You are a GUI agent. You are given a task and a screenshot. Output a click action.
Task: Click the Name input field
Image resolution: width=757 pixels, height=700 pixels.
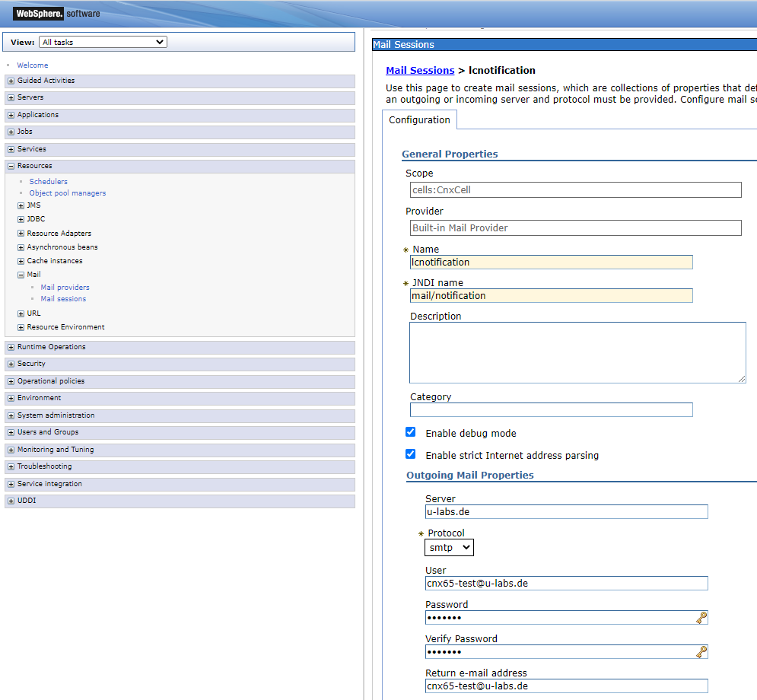[x=552, y=262]
